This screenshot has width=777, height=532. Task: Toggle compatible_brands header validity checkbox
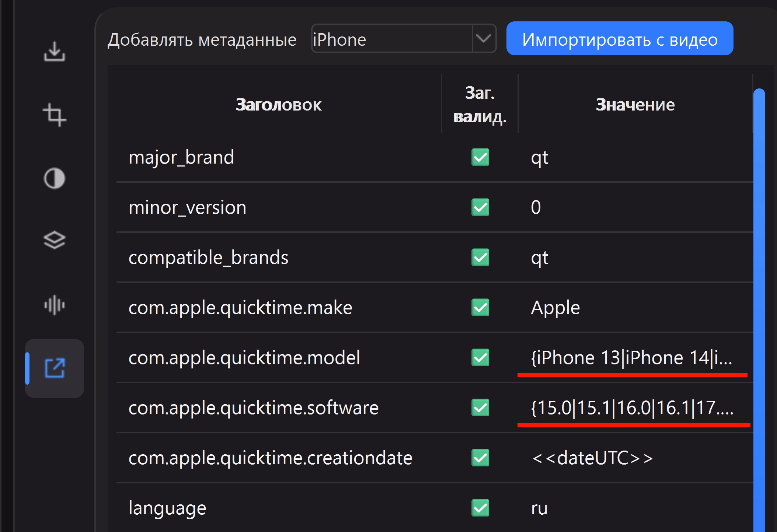[x=480, y=257]
